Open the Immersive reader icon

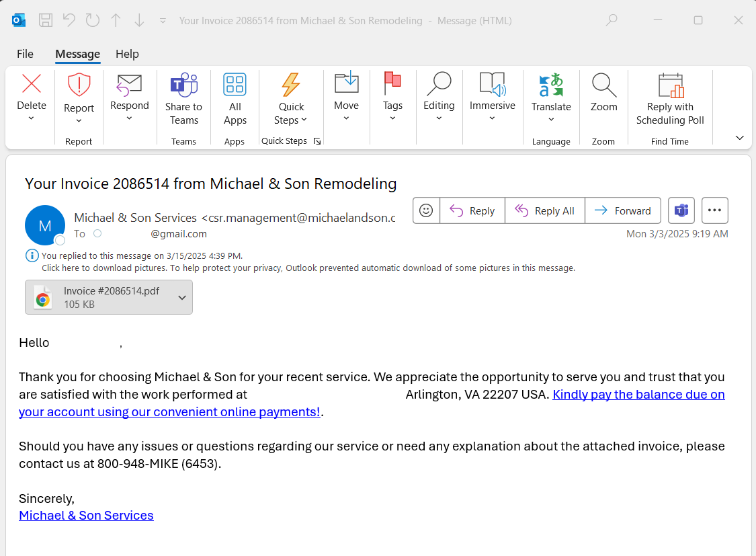pos(492,85)
